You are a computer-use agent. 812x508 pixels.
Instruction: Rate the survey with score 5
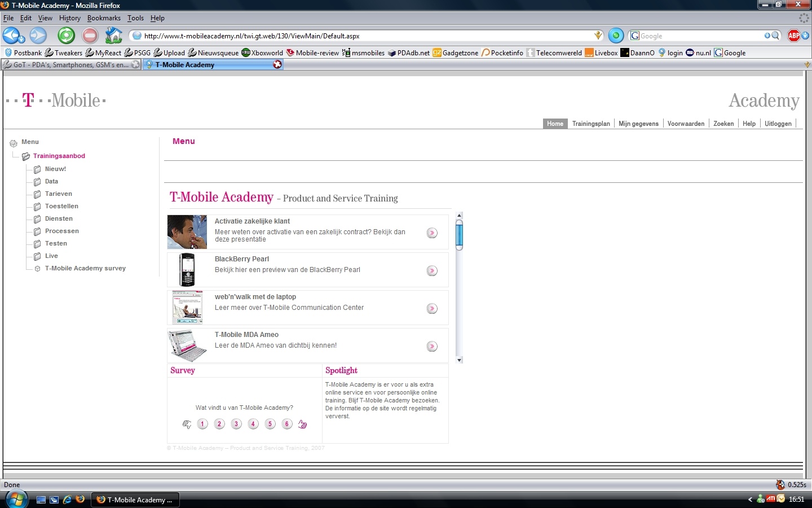270,424
